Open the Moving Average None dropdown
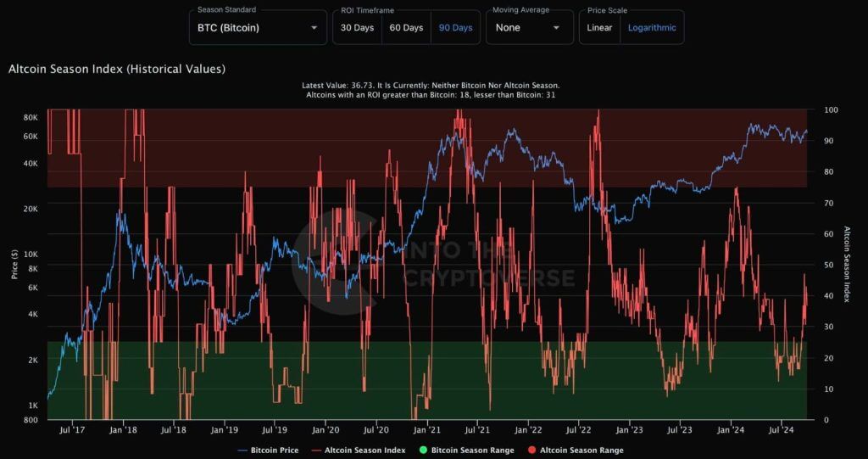Screen dimensions: 868x459 (x=530, y=28)
